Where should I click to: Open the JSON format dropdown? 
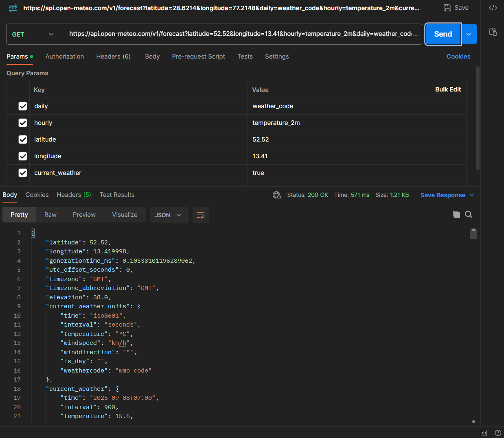169,215
